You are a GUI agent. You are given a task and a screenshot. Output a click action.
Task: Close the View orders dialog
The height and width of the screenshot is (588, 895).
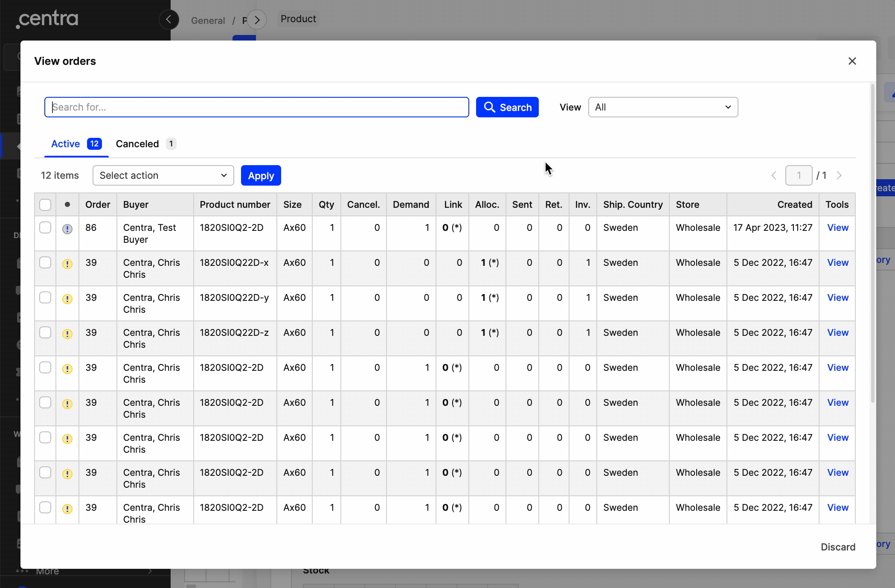852,61
